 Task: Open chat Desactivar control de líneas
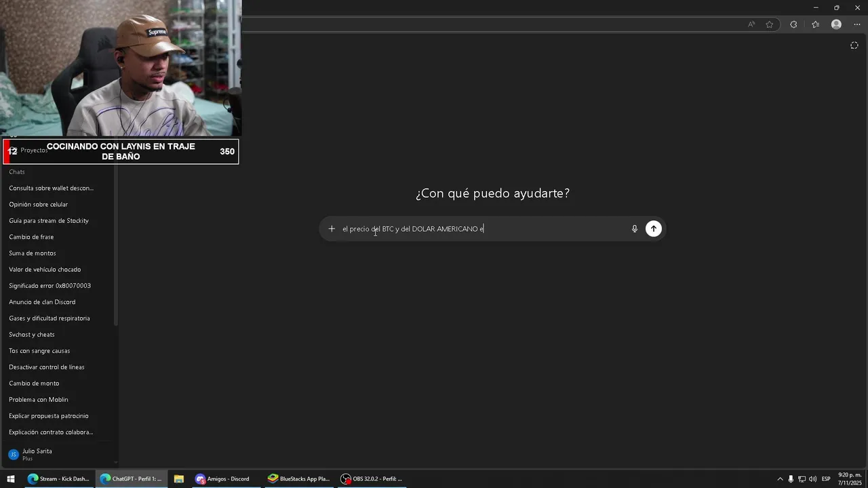click(47, 367)
